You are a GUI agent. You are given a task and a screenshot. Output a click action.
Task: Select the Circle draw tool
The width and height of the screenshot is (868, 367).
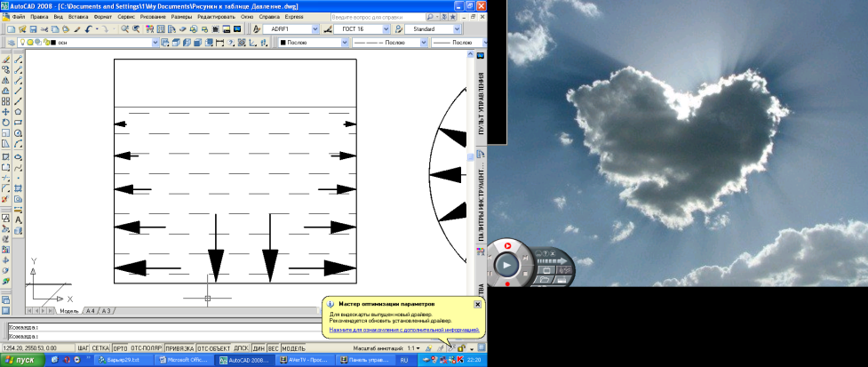click(19, 133)
